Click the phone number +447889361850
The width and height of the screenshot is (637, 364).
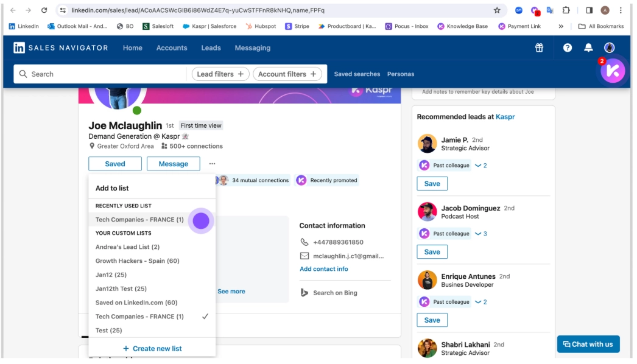point(338,242)
